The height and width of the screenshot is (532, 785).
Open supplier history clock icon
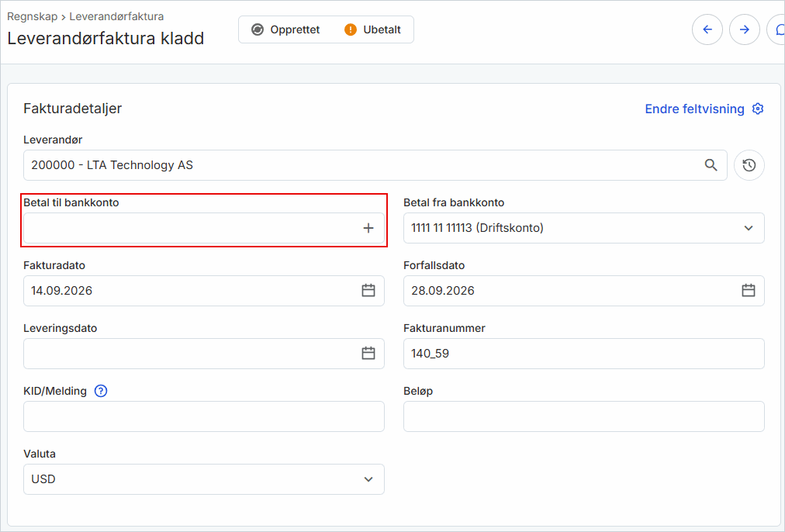pos(749,165)
